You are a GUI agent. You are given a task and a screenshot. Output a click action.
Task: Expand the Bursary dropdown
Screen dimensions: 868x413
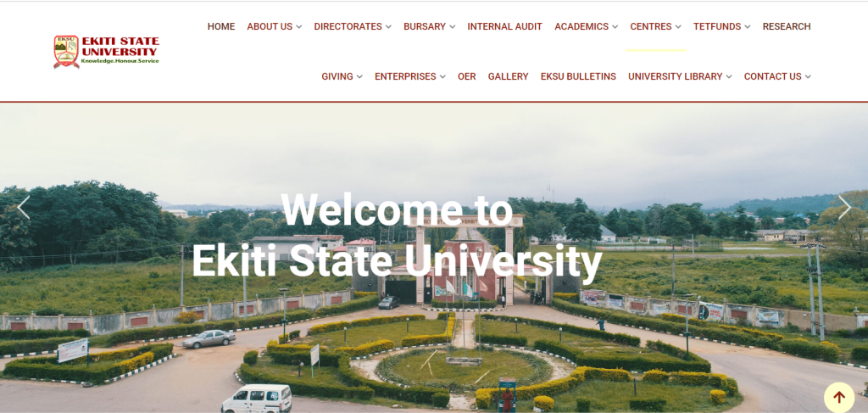430,26
